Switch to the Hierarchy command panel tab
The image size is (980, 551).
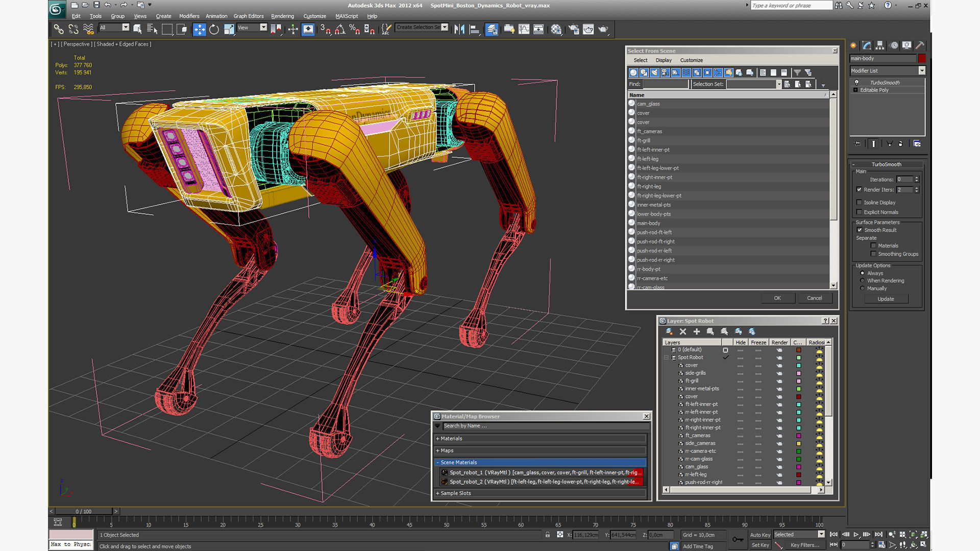[x=880, y=45]
